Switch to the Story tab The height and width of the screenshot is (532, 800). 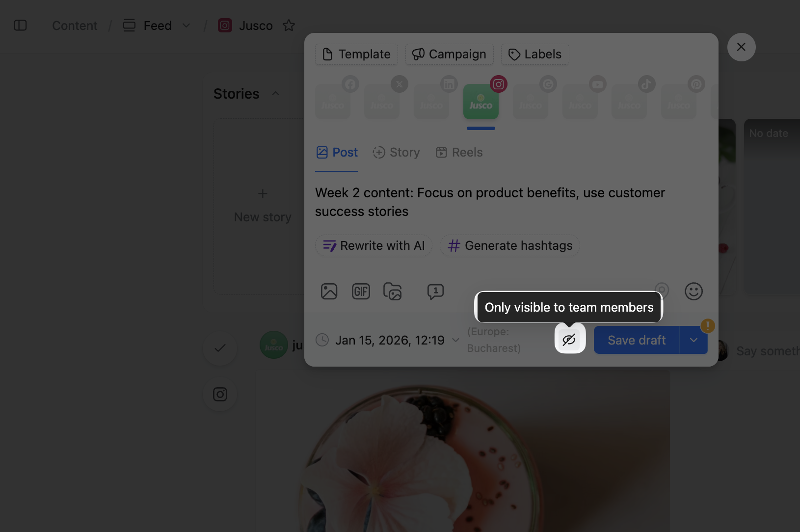point(397,153)
